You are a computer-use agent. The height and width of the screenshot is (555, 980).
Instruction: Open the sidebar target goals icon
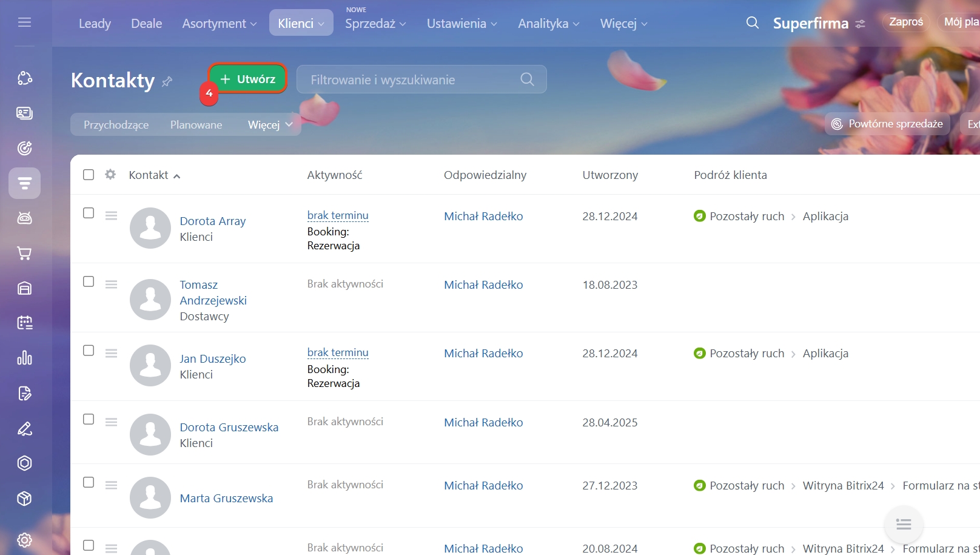point(24,148)
